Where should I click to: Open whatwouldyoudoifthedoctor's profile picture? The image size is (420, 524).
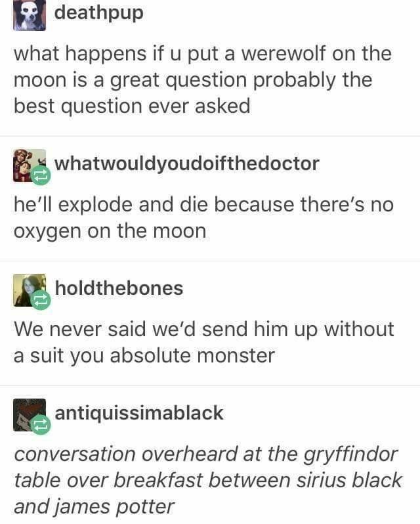(x=30, y=165)
